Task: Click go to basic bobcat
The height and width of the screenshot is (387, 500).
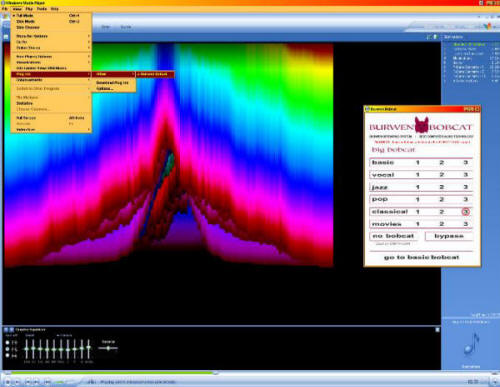Action: point(422,257)
